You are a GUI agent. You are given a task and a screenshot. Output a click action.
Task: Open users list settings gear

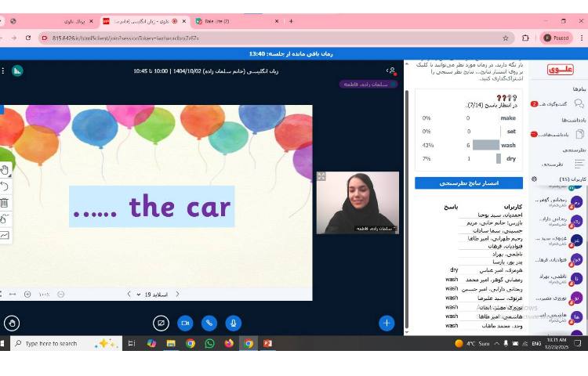(x=535, y=179)
